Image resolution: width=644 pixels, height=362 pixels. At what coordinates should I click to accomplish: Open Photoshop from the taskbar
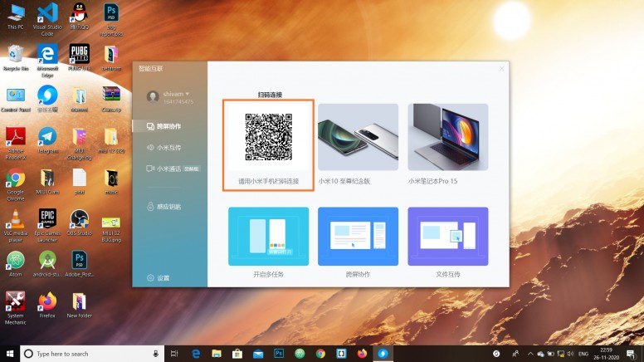click(x=279, y=354)
